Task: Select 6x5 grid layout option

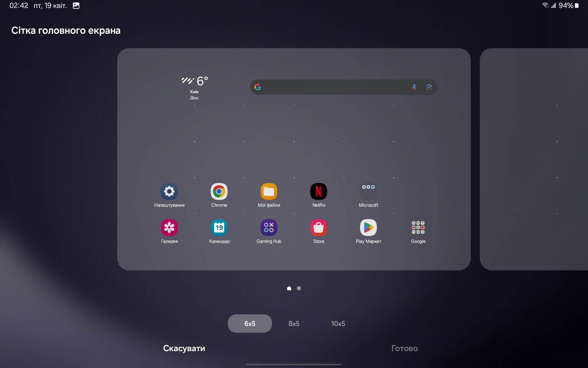Action: point(249,324)
